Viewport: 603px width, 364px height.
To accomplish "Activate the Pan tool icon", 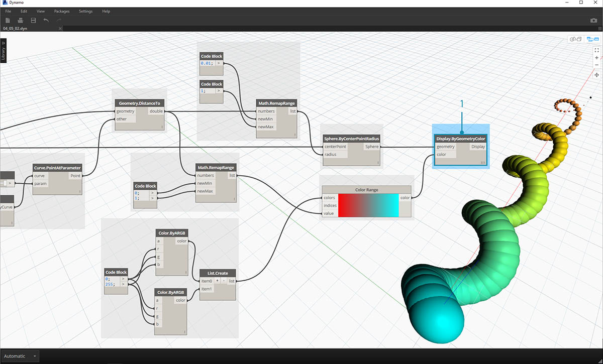I will pos(596,75).
